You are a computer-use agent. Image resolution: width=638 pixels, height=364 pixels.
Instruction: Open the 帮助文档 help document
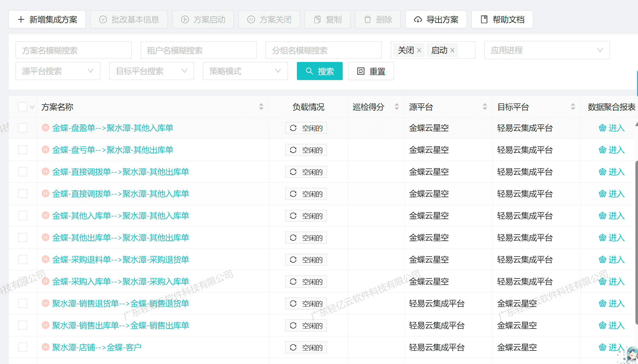pos(502,19)
